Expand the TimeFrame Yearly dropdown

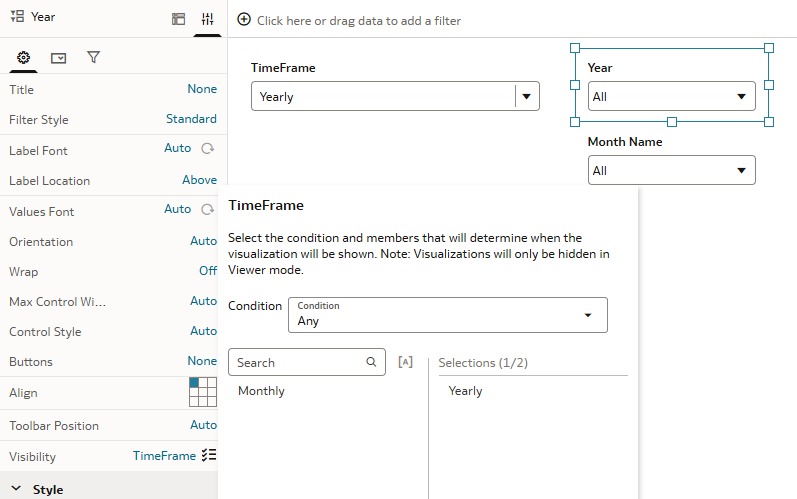pos(527,97)
